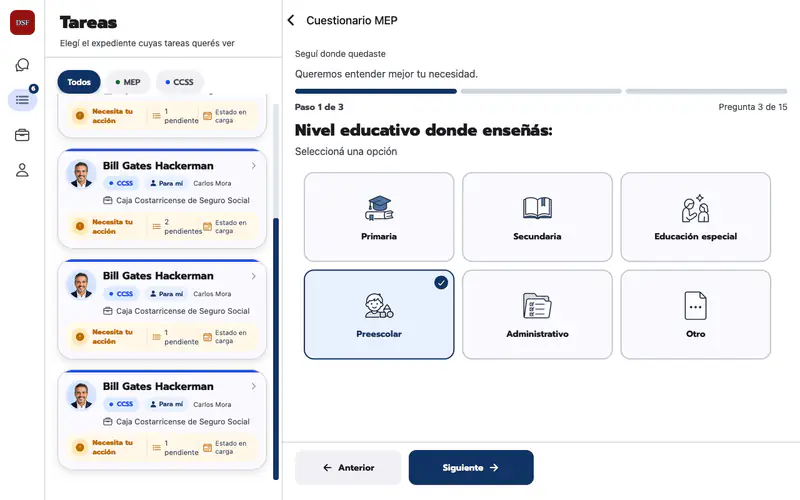The width and height of the screenshot is (800, 500).
Task: Filter tasks by the CCSS tab
Action: (180, 82)
